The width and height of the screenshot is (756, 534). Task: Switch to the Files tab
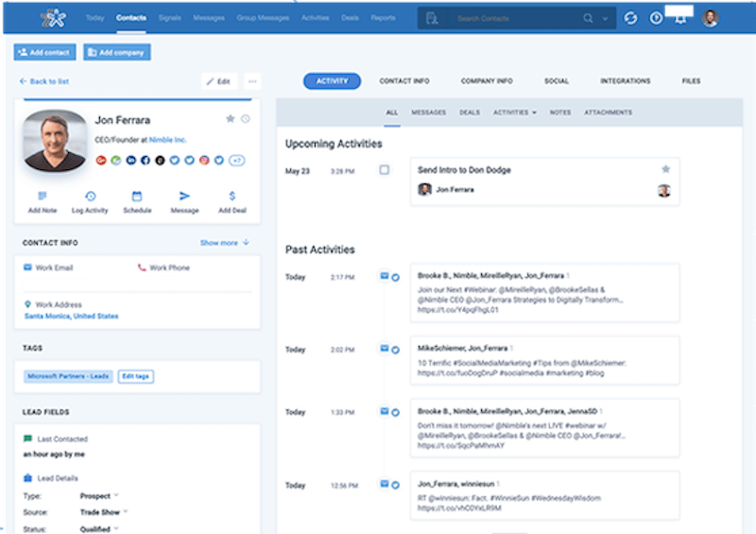click(691, 81)
